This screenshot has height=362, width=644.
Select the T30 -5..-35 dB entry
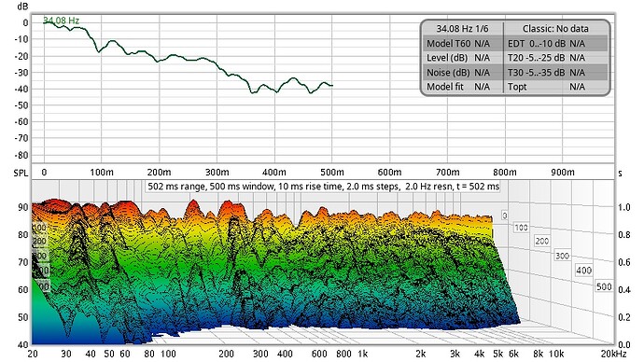[x=556, y=73]
